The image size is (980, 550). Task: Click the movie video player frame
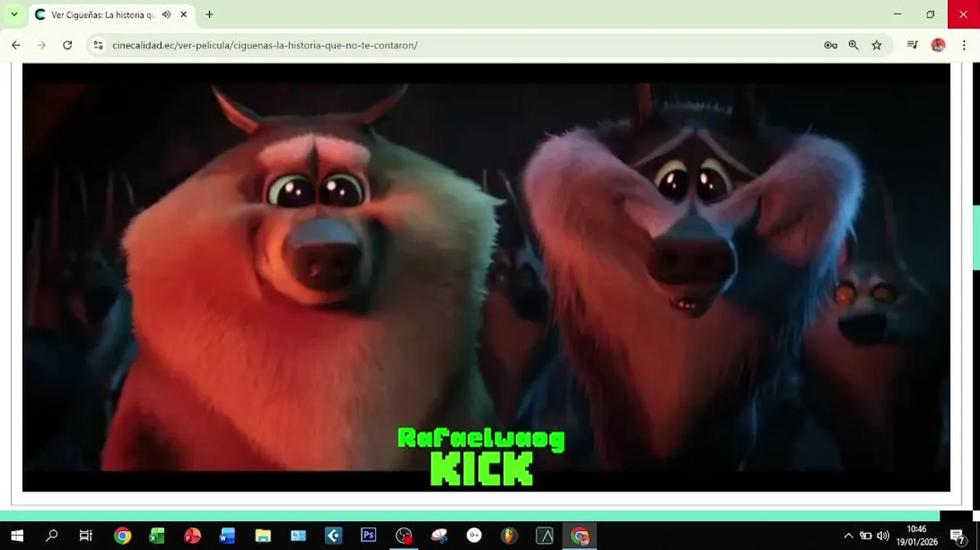[x=486, y=277]
